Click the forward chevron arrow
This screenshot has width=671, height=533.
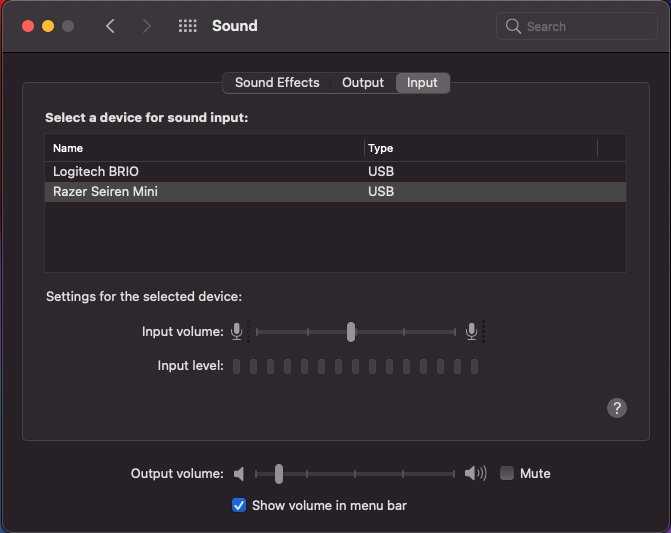(x=146, y=26)
